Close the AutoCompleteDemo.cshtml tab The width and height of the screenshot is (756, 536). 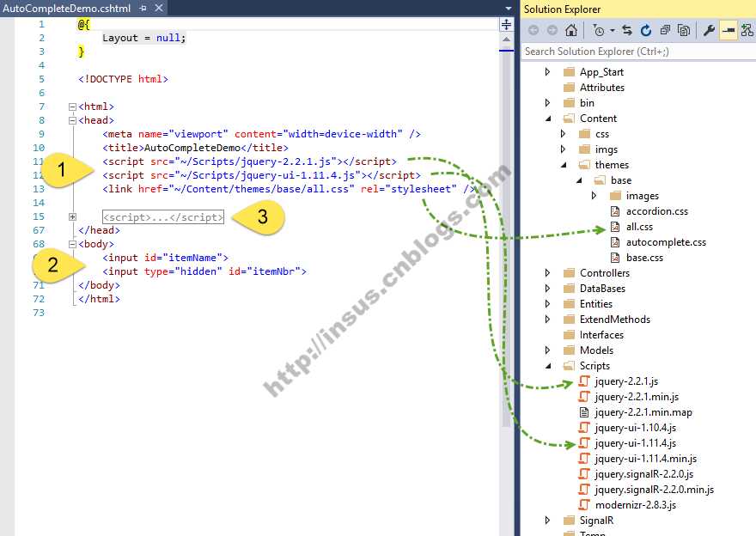pos(159,9)
